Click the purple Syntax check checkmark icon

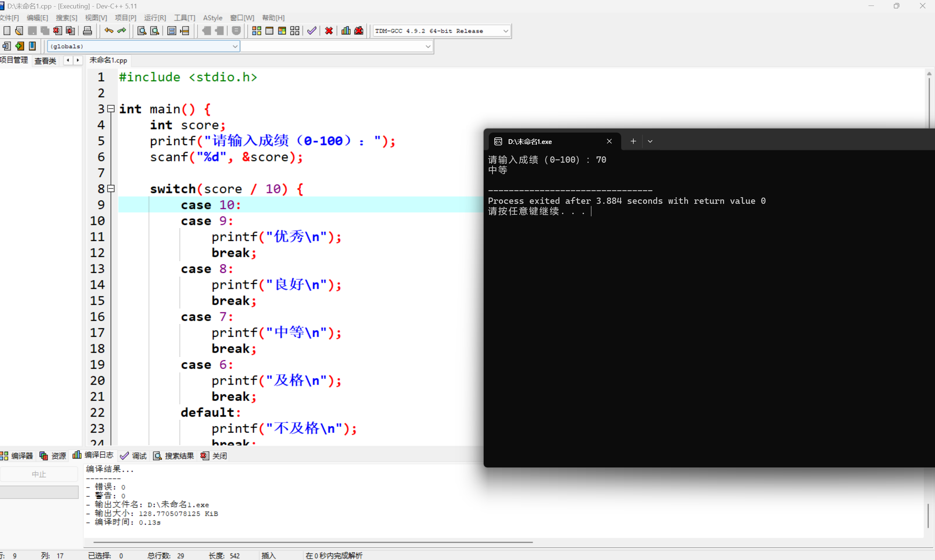tap(312, 31)
